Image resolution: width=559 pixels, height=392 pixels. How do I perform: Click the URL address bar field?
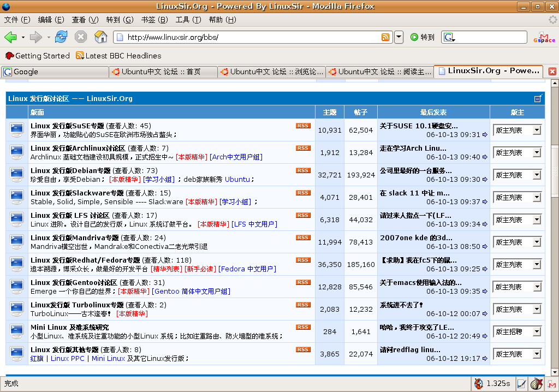pyautogui.click(x=253, y=37)
